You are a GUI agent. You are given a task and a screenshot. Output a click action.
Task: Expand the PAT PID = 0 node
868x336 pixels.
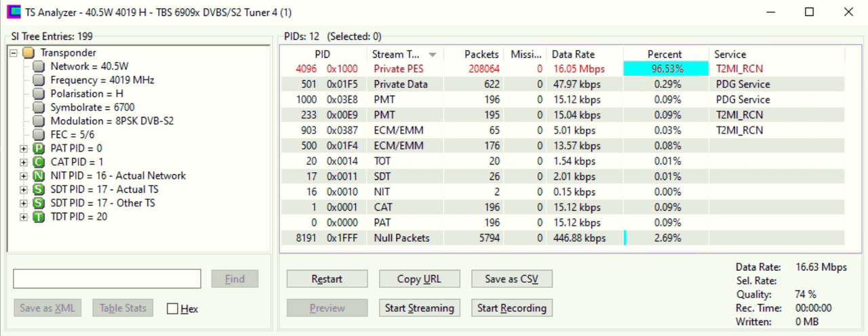coord(24,148)
